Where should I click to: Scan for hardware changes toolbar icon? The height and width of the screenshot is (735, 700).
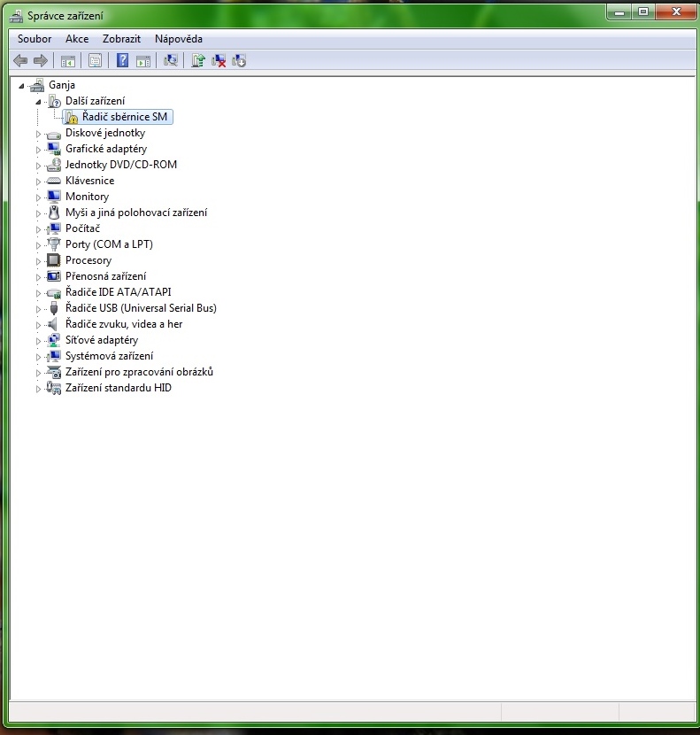coord(171,60)
